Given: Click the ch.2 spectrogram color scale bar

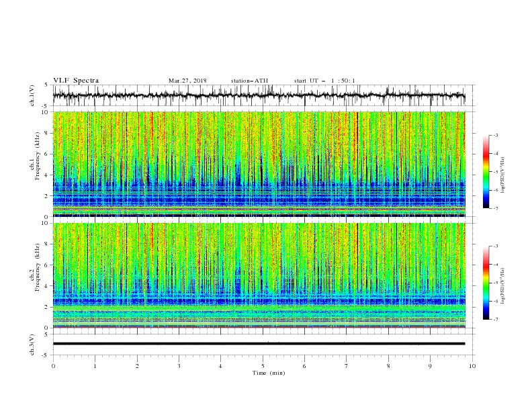Looking at the screenshot, I should [486, 283].
